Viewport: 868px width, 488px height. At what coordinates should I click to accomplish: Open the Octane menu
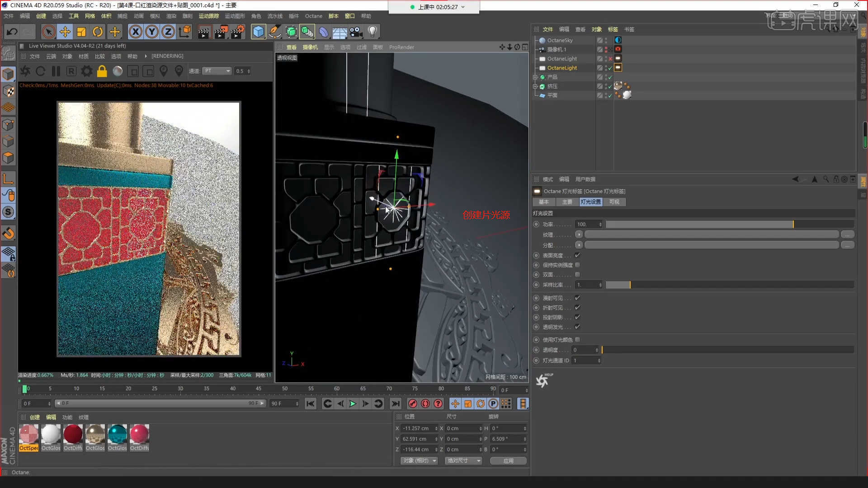click(x=314, y=16)
